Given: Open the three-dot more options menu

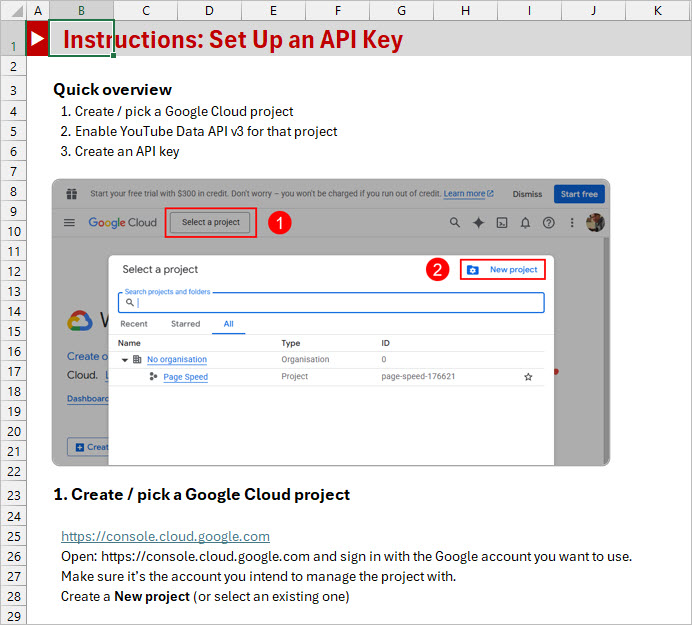Looking at the screenshot, I should (x=572, y=222).
